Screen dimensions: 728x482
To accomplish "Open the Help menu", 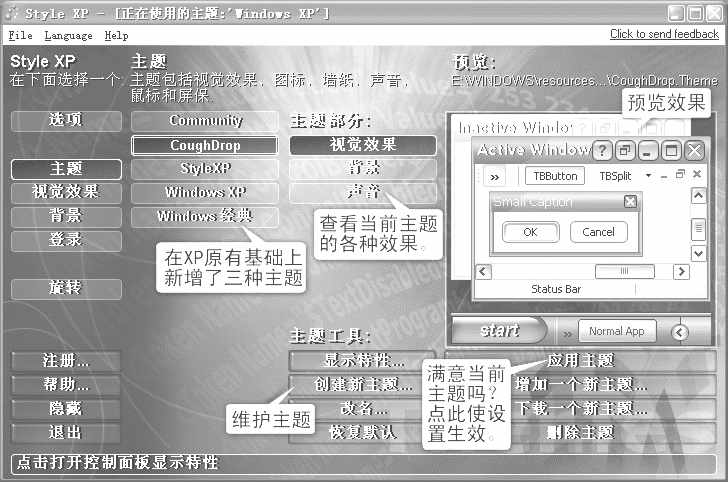I will [x=116, y=35].
